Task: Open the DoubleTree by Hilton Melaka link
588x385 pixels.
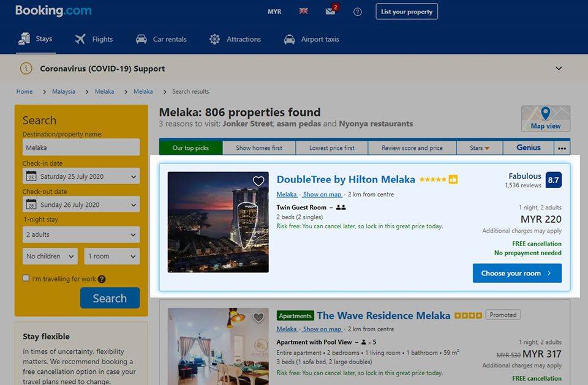Action: [x=345, y=179]
